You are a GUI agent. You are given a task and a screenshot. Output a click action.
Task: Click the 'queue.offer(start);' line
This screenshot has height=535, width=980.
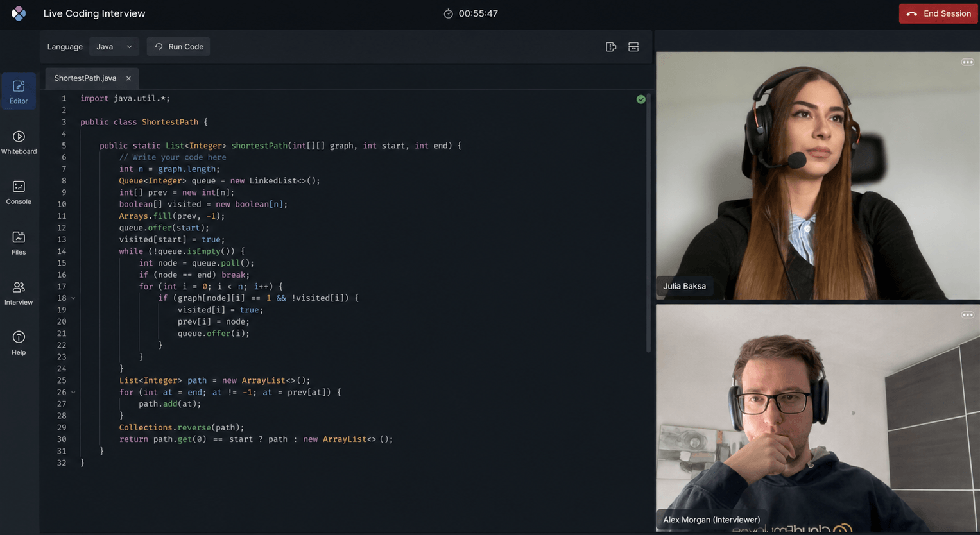click(164, 228)
